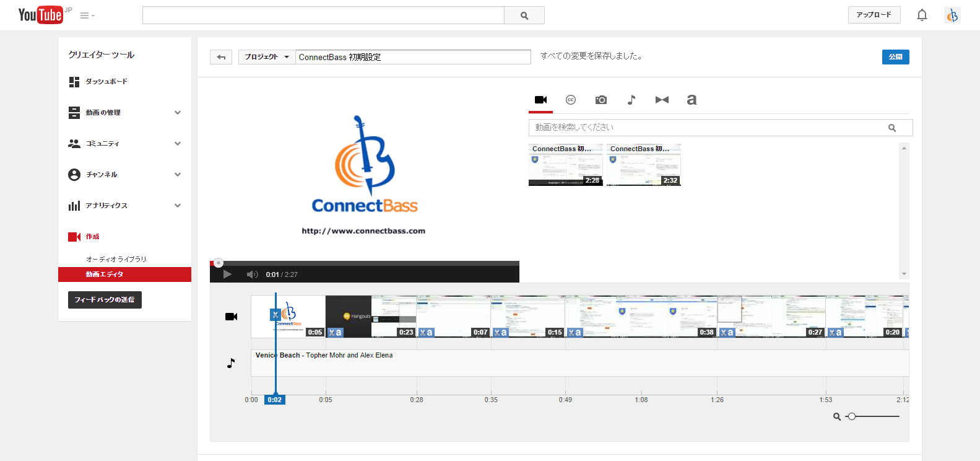Open the notifications bell
Viewport: 980px width, 461px height.
coord(922,15)
